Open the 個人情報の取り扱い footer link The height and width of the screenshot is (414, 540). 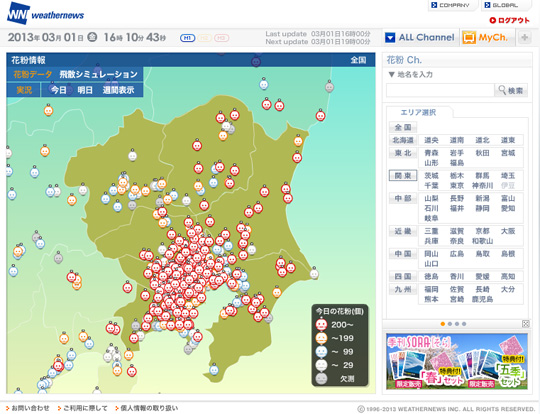pyautogui.click(x=149, y=408)
